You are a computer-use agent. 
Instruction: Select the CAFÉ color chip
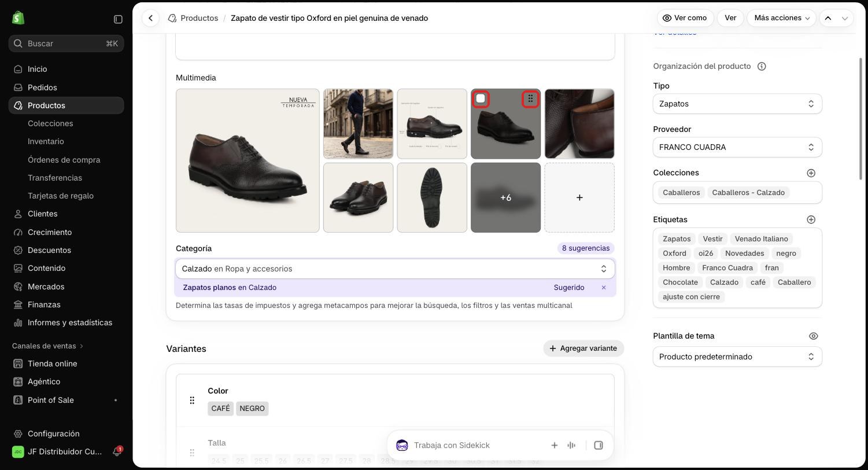(x=220, y=409)
